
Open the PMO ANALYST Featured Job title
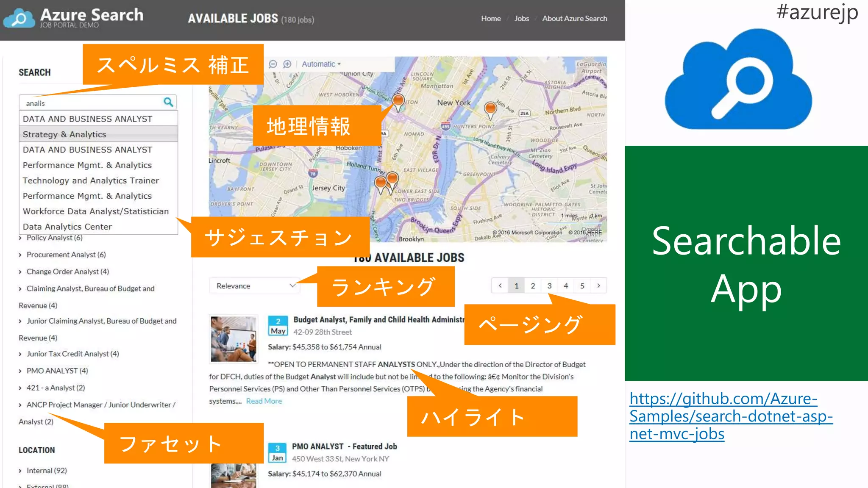(x=344, y=446)
